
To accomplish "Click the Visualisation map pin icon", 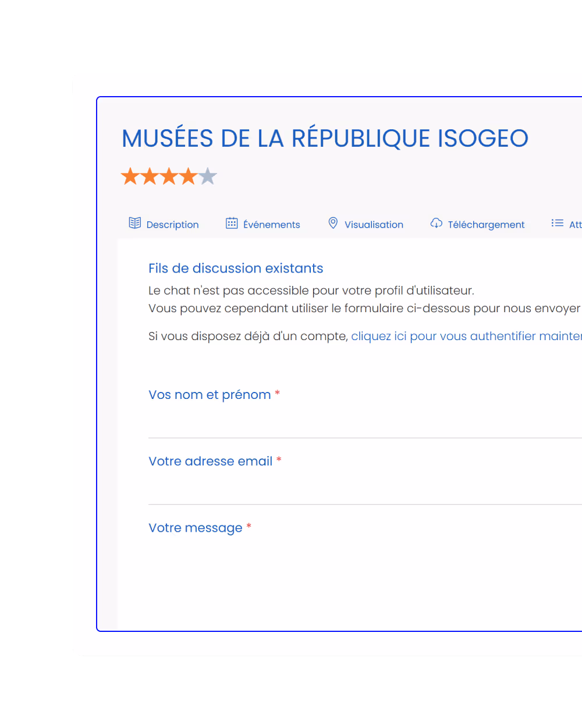I will coord(333,222).
